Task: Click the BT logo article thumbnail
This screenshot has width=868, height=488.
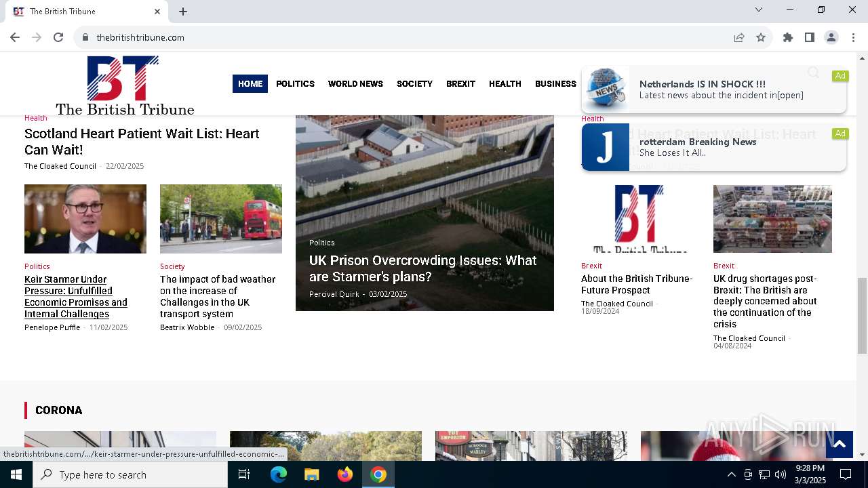Action: click(640, 219)
